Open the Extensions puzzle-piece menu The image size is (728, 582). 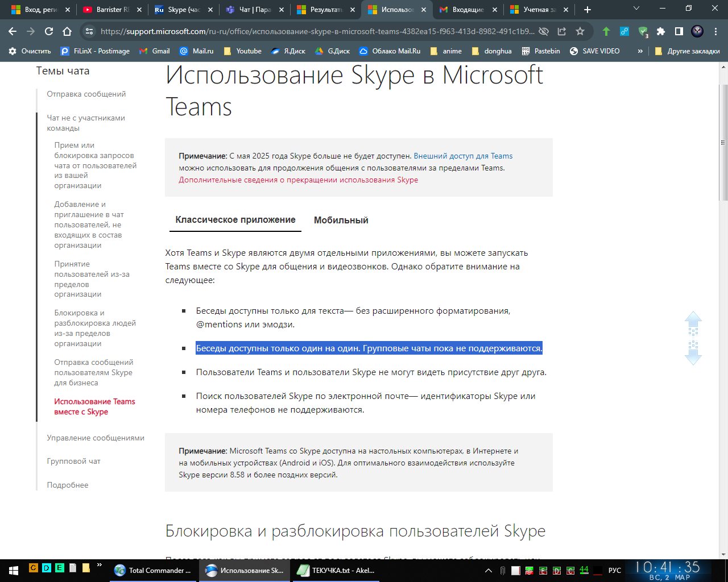coord(661,31)
